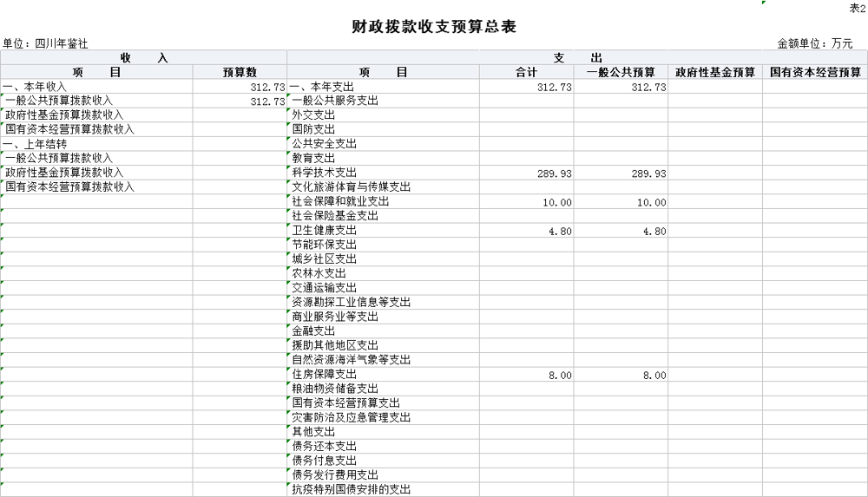
Task: Select the 抗疫特别国债安排的支出 cell
Action: pos(351,490)
